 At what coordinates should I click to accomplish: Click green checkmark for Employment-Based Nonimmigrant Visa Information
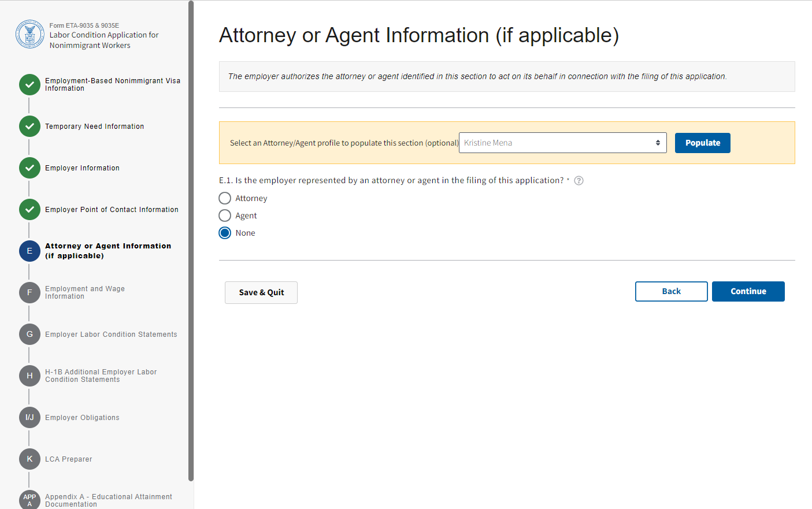click(29, 84)
